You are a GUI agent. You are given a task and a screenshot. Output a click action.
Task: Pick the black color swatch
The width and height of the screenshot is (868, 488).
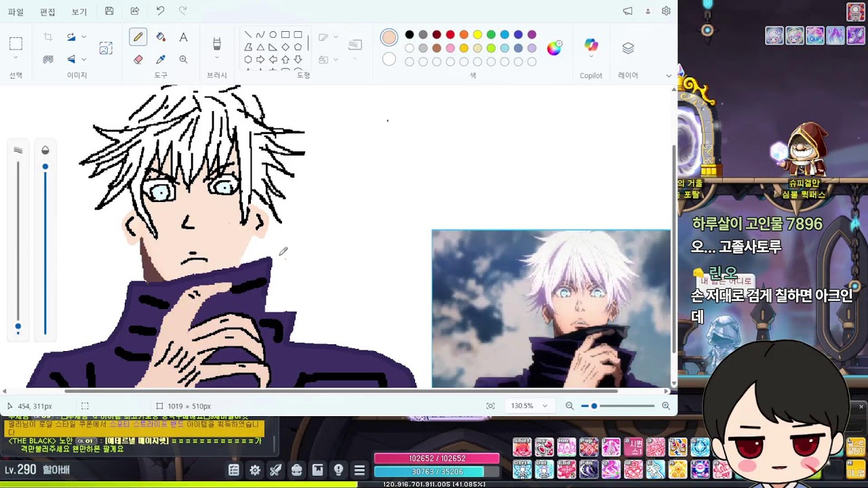pos(410,35)
